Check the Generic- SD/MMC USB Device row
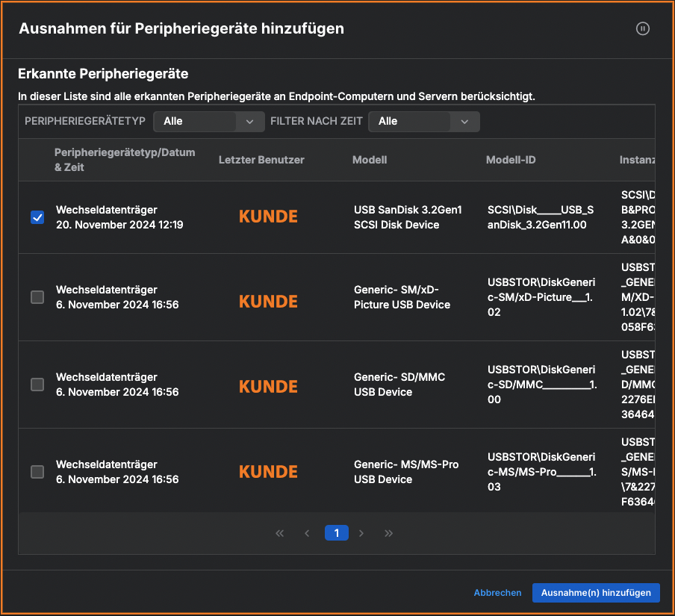This screenshot has width=675, height=616. [37, 385]
